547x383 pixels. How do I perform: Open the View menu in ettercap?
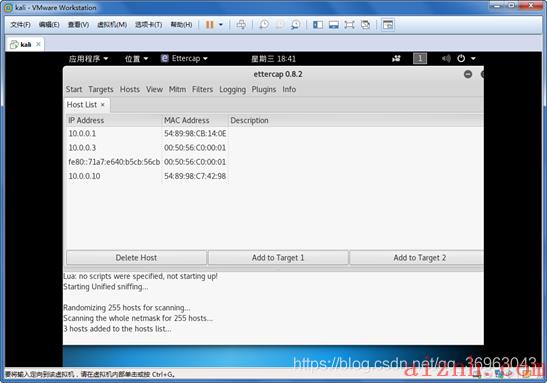pyautogui.click(x=155, y=90)
